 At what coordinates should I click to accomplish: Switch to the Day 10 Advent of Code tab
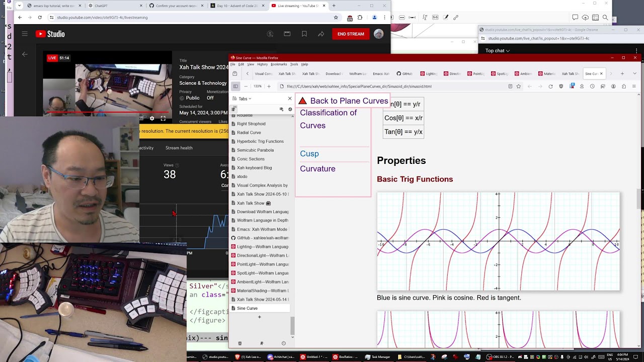point(236,6)
